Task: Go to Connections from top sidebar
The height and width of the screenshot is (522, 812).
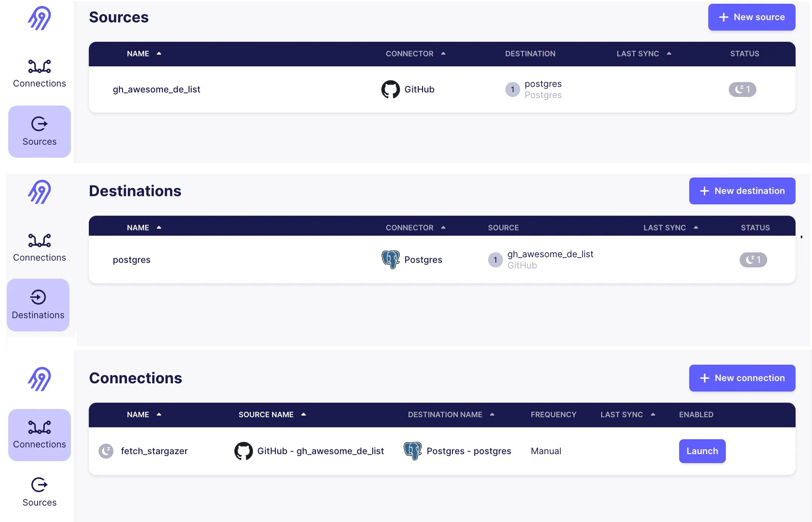Action: (39, 74)
